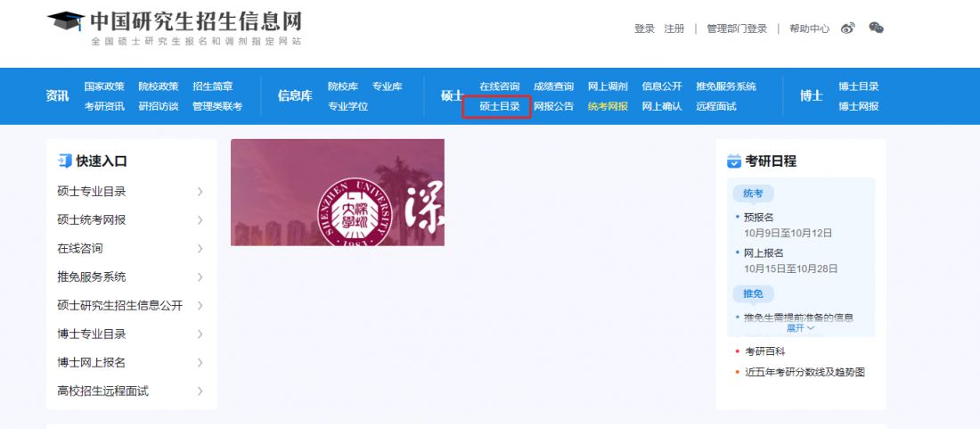
Task: Open the highlighted 统考网报 link
Action: 608,106
